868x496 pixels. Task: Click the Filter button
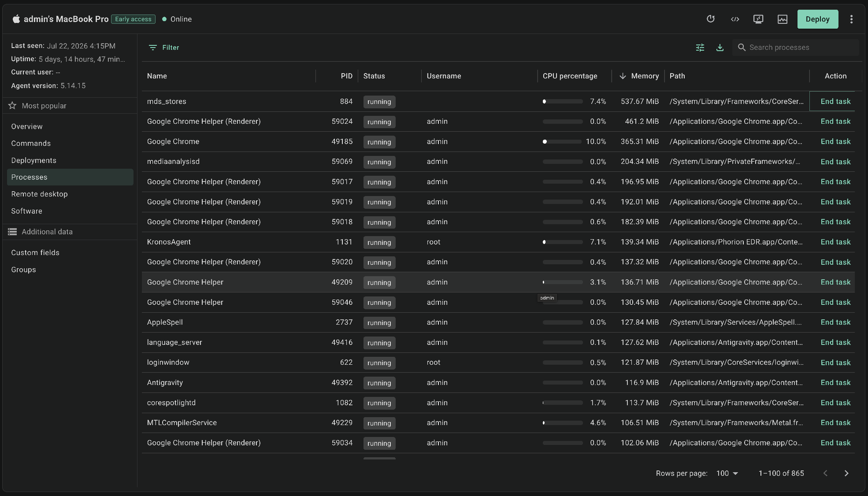(164, 48)
